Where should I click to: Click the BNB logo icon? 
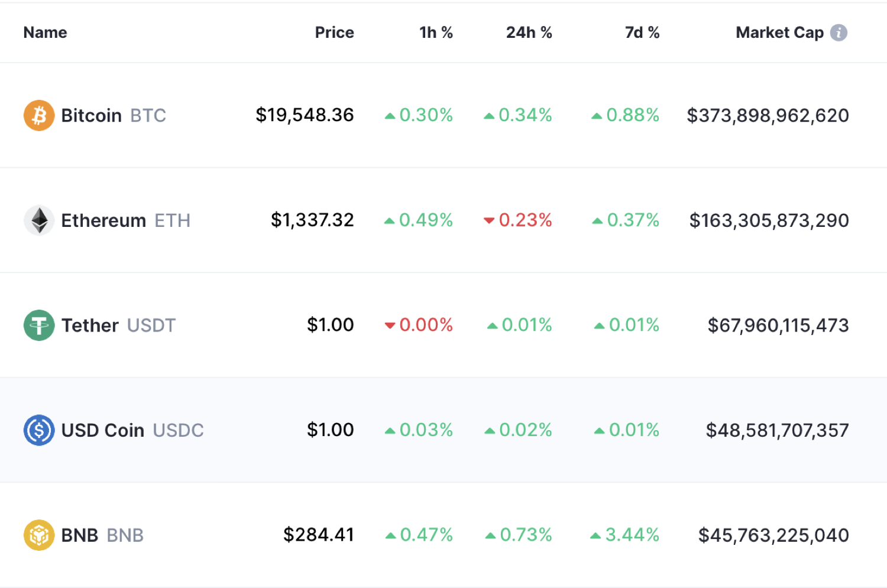click(x=39, y=535)
